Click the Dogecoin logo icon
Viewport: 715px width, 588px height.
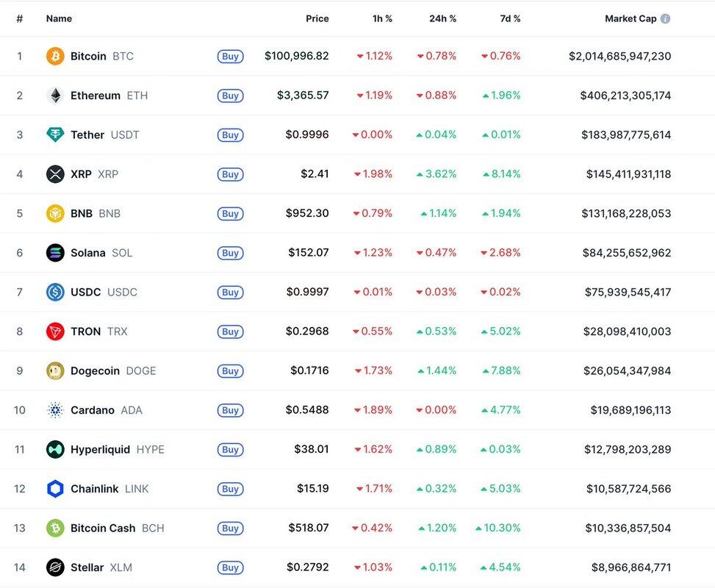55,371
